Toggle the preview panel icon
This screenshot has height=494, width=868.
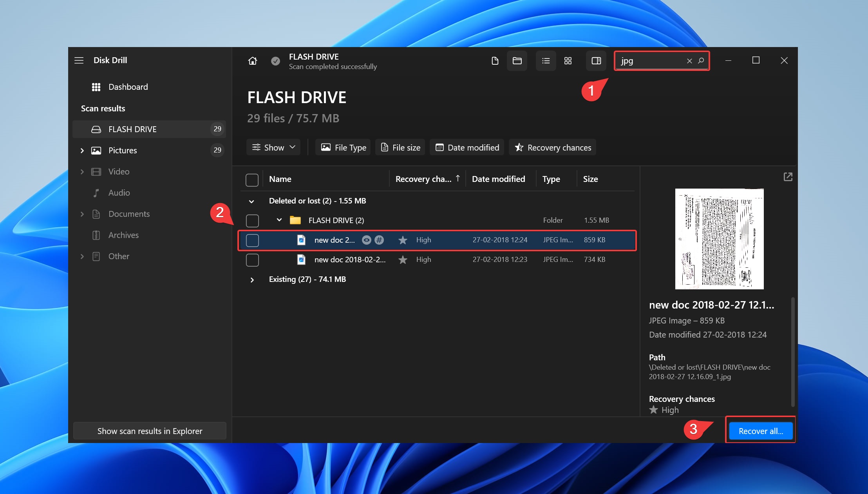click(596, 61)
